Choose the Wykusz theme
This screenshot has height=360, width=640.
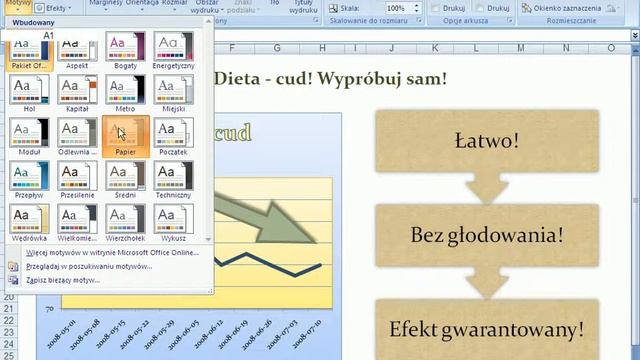click(x=173, y=223)
